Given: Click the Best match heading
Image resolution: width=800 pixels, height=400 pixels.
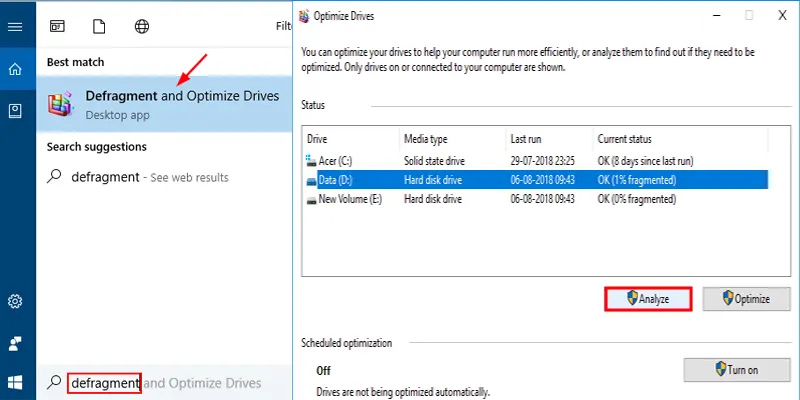Looking at the screenshot, I should point(76,62).
